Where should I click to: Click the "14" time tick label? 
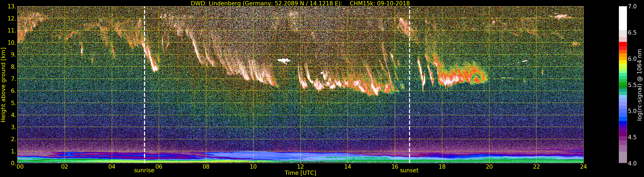pyautogui.click(x=347, y=166)
